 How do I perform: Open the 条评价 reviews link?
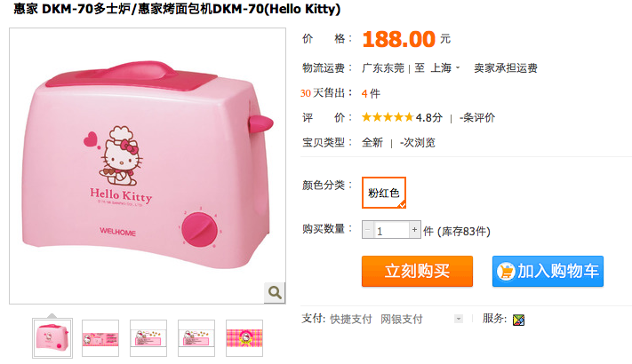pos(477,117)
